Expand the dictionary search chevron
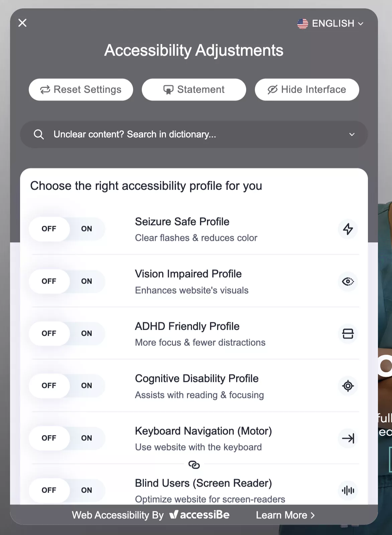Screen dimensions: 392x535 coord(352,134)
